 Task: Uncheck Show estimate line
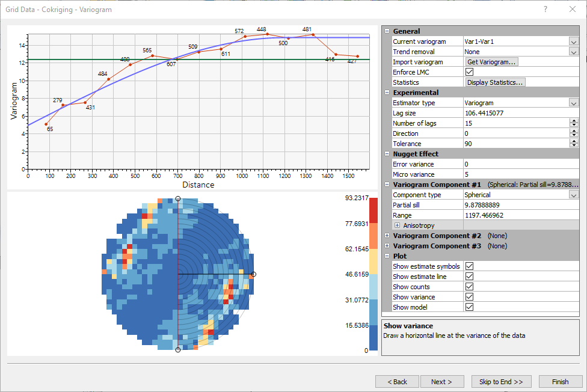pos(470,277)
